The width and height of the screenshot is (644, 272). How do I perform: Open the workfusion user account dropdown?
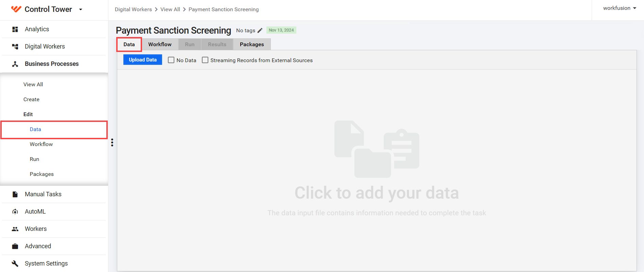[620, 8]
